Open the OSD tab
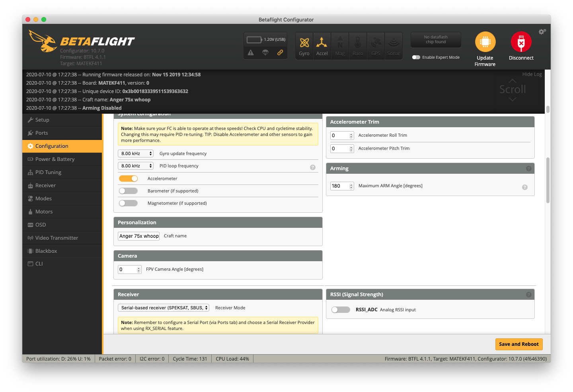The height and width of the screenshot is (392, 573). point(62,225)
